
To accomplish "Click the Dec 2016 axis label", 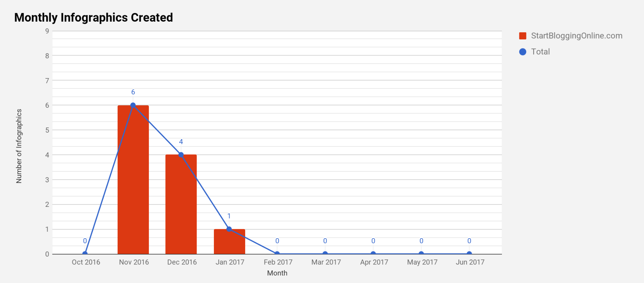I will coord(182,262).
